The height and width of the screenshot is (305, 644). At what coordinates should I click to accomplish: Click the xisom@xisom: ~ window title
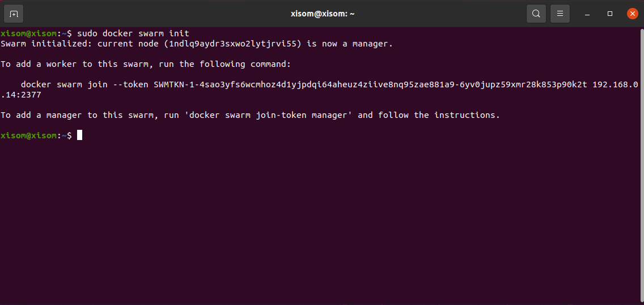tap(321, 13)
